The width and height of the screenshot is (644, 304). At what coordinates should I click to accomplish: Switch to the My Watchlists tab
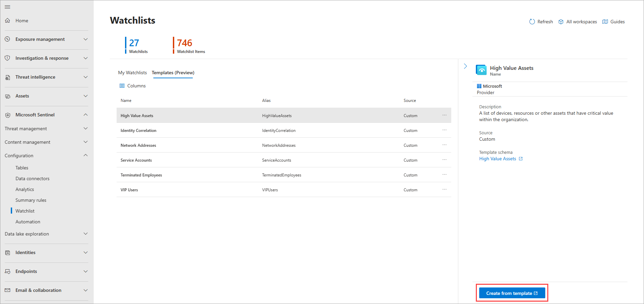(x=132, y=73)
